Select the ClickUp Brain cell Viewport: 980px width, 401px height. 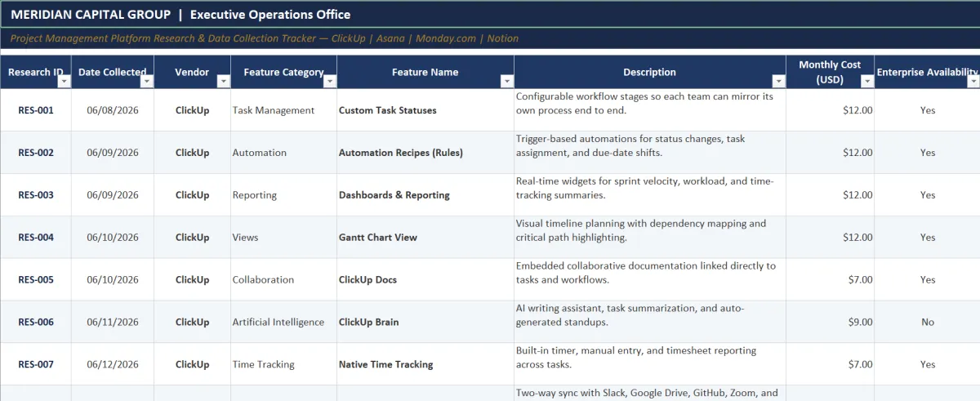pos(425,323)
